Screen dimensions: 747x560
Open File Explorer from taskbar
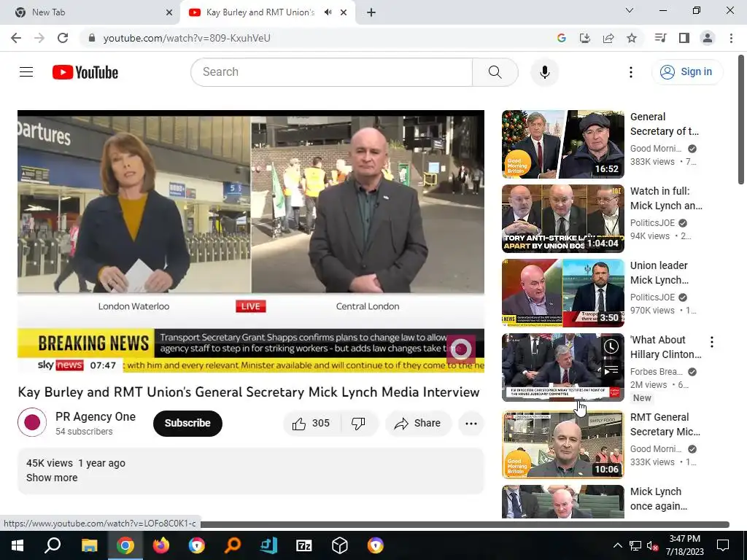pos(89,545)
